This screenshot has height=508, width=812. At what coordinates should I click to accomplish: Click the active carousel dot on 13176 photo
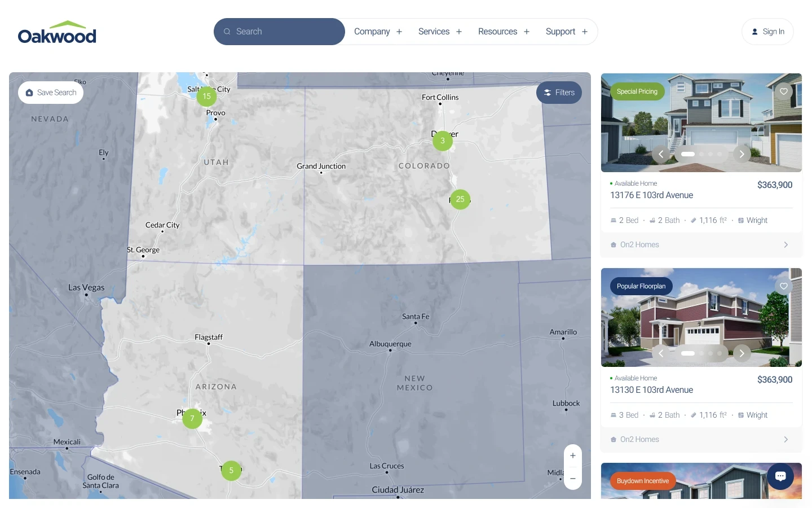click(x=688, y=154)
